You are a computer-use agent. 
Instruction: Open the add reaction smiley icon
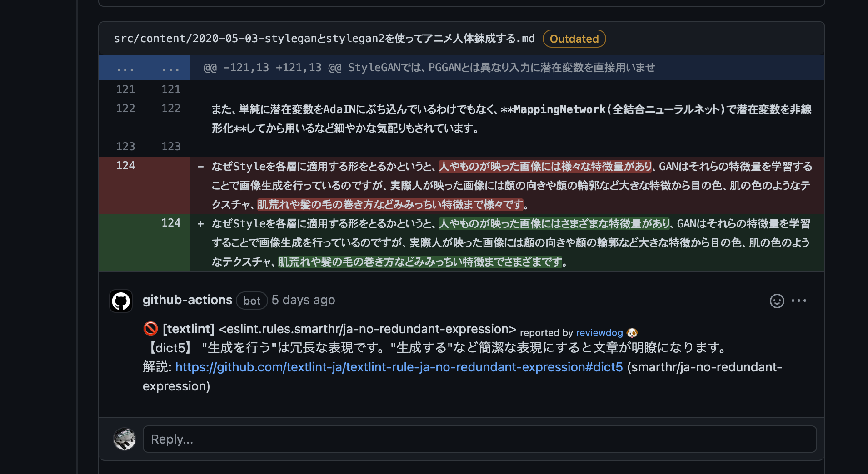777,301
